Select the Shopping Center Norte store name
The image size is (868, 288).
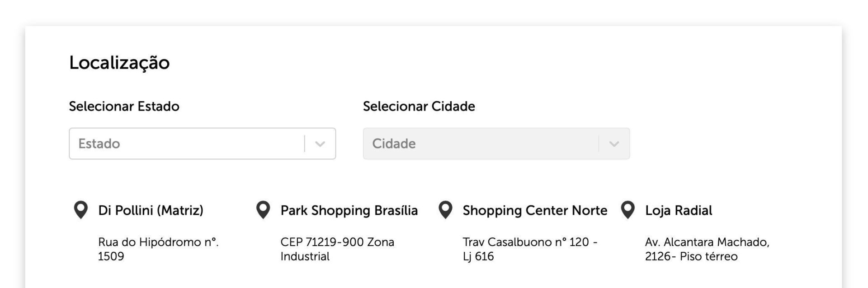(x=535, y=210)
